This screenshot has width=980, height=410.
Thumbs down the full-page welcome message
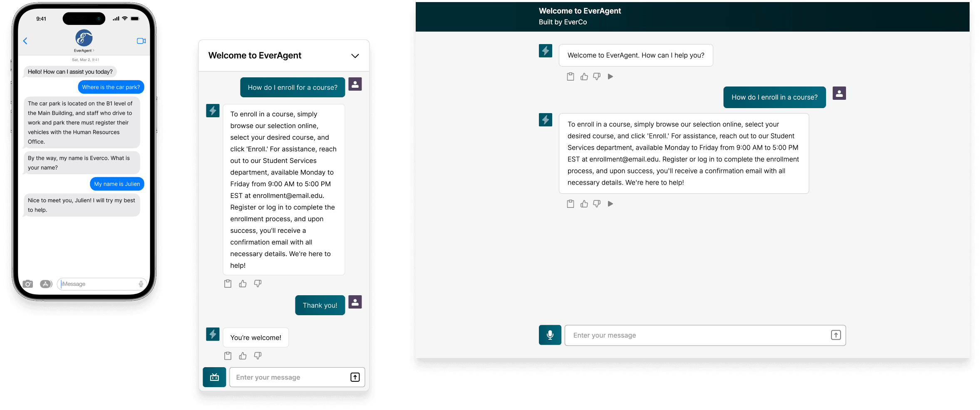(x=597, y=77)
